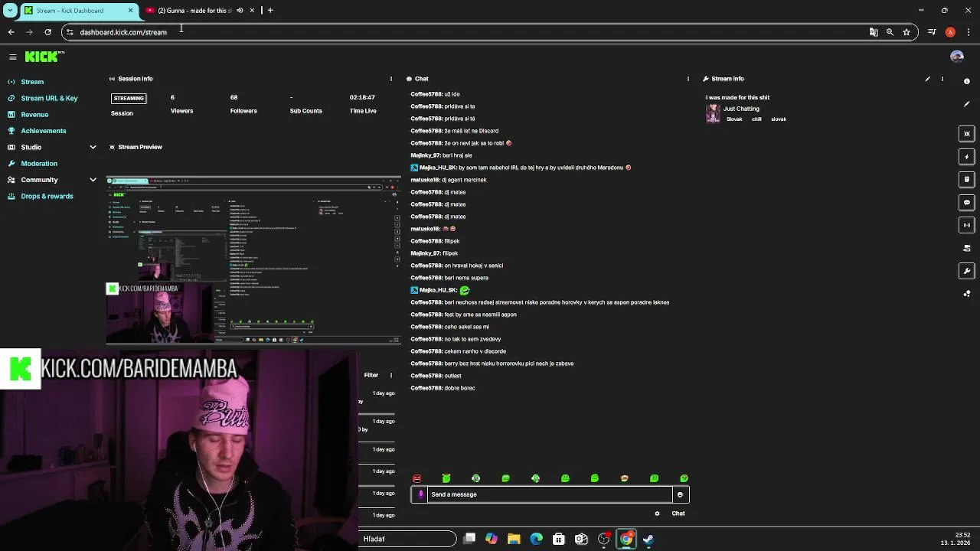Open a new browser tab
This screenshot has height=551, width=980.
[x=270, y=11]
